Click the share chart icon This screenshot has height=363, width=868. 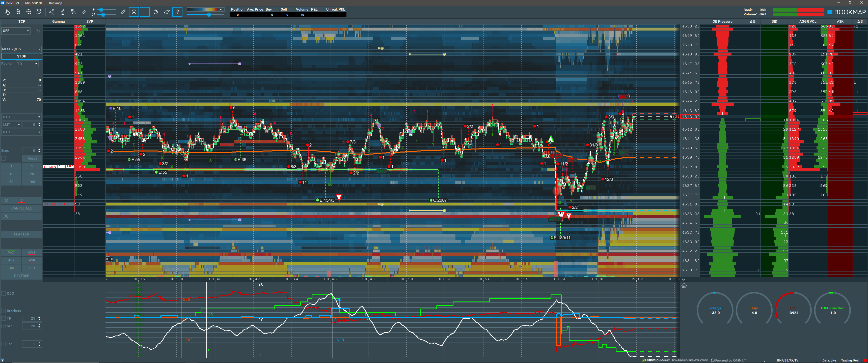51,12
